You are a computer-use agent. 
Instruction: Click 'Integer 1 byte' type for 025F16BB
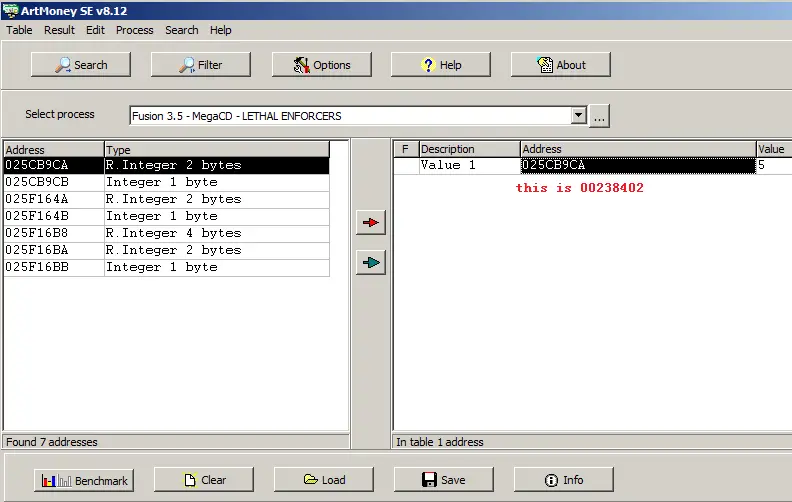[x=217, y=267]
